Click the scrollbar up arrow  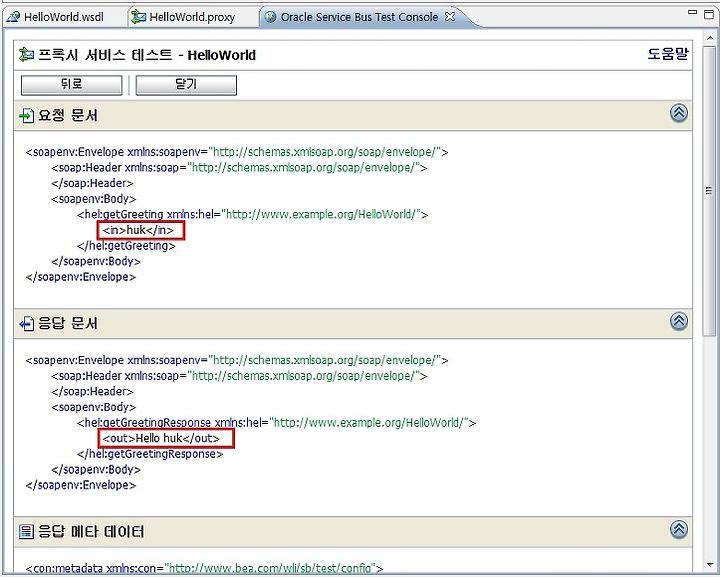pyautogui.click(x=709, y=38)
